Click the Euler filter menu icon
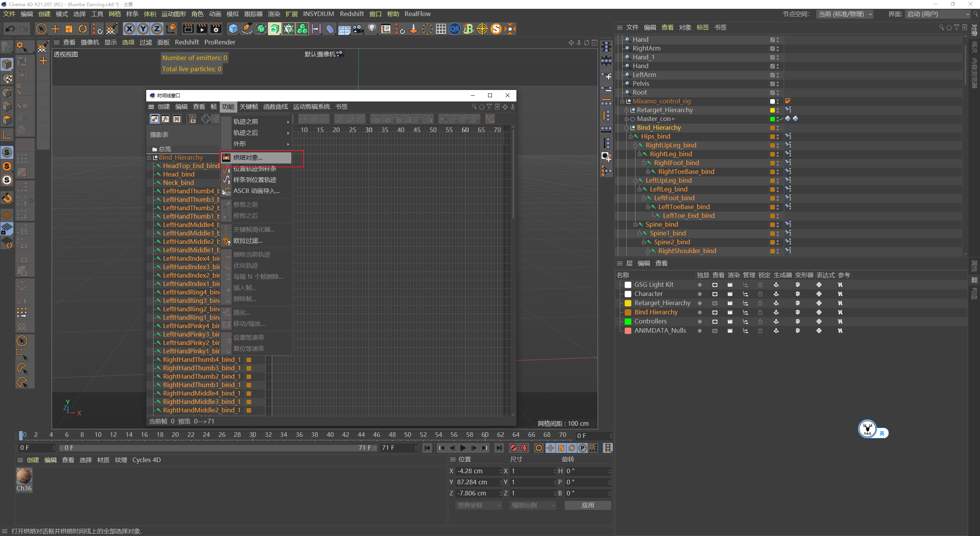Viewport: 980px width, 536px height. pos(227,241)
